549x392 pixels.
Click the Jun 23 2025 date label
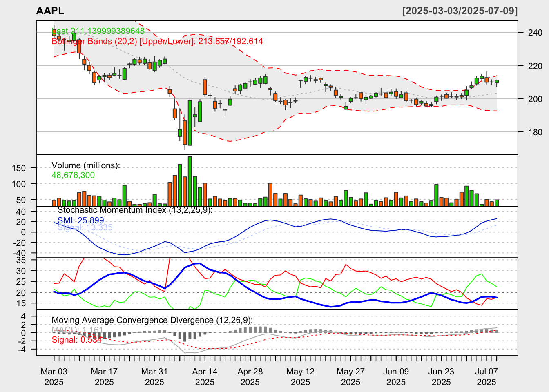tap(441, 377)
